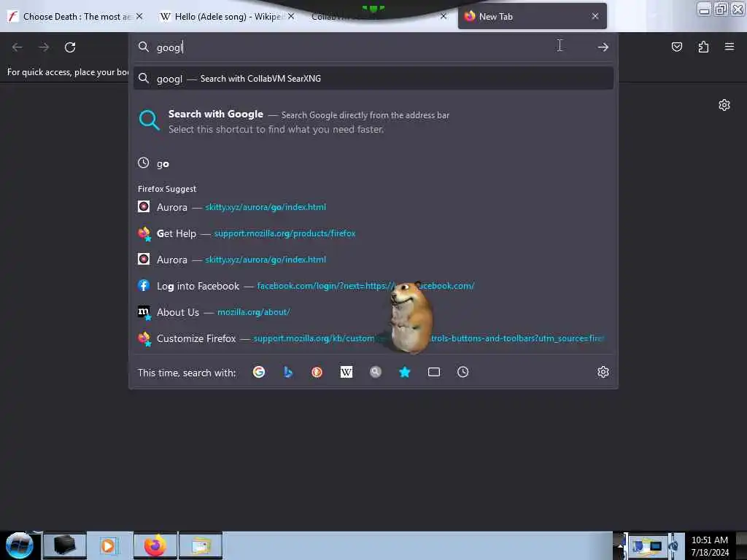
Task: Close the New Tab tab
Action: pyautogui.click(x=595, y=16)
